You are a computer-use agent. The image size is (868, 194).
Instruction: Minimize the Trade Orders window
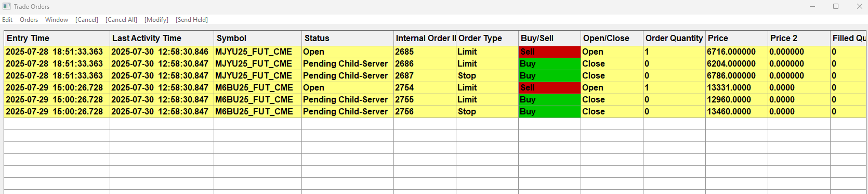[812, 6]
